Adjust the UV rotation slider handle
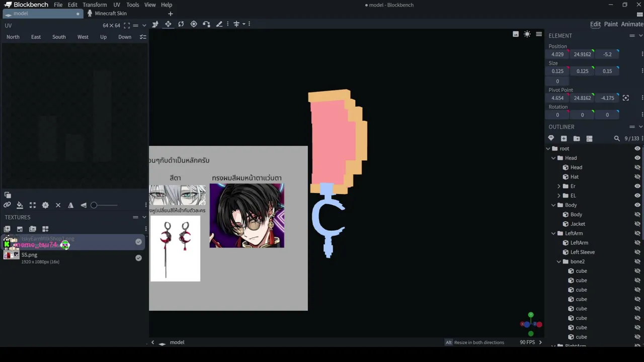 [x=94, y=205]
